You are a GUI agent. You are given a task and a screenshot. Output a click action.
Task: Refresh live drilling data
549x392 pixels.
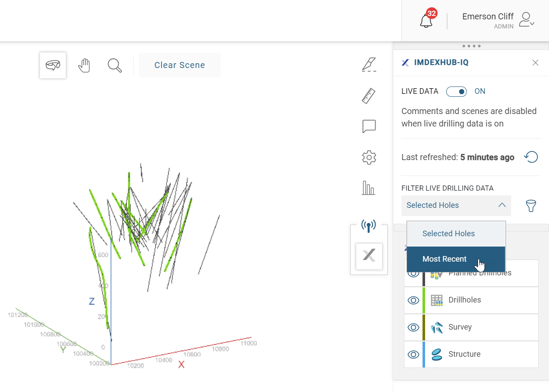(531, 157)
